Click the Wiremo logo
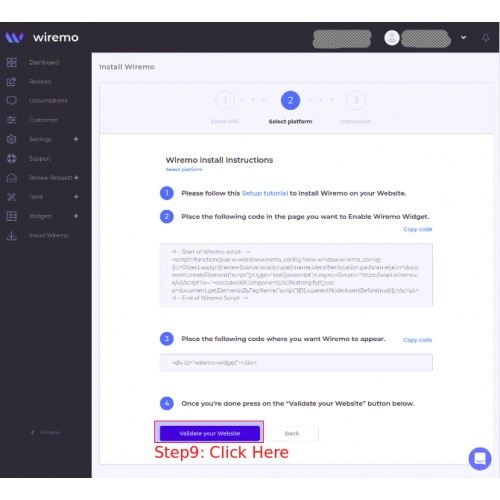Image resolution: width=500 pixels, height=500 pixels. 42,37
